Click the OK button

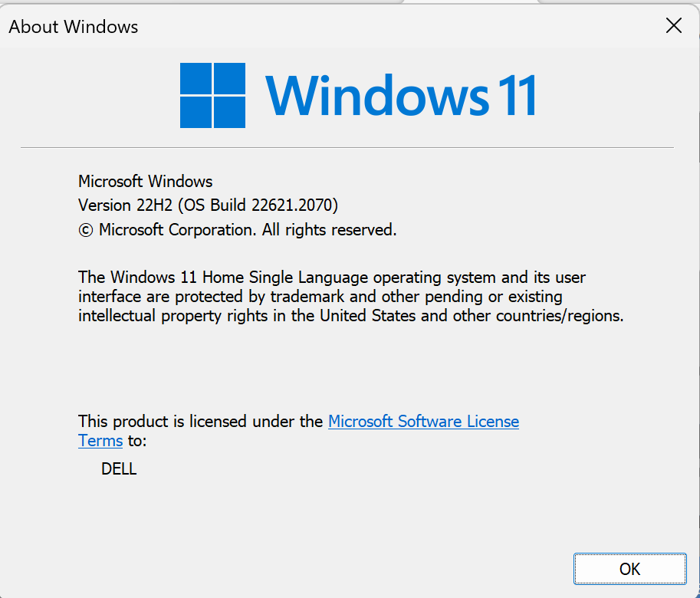pos(630,569)
